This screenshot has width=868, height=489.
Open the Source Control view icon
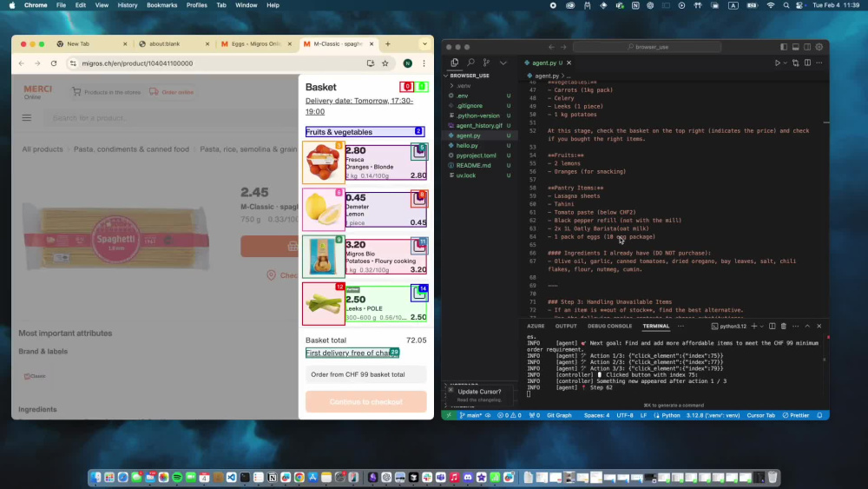coord(486,63)
